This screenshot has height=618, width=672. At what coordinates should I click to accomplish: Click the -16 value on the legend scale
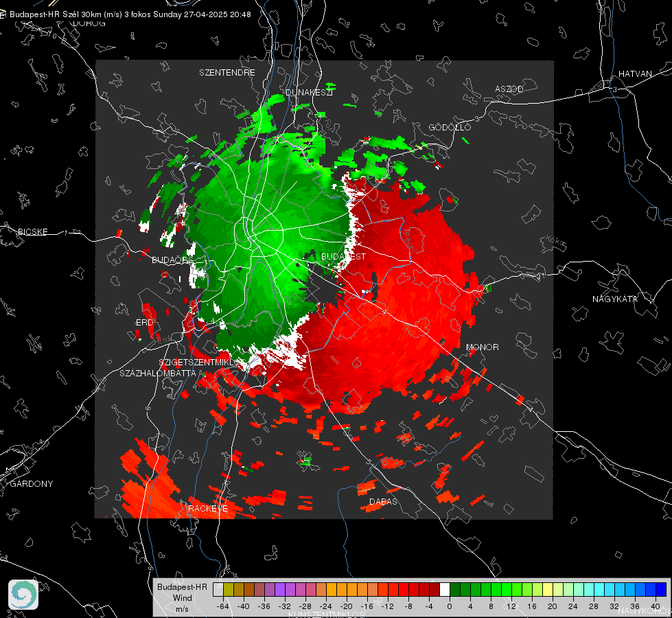(x=367, y=606)
